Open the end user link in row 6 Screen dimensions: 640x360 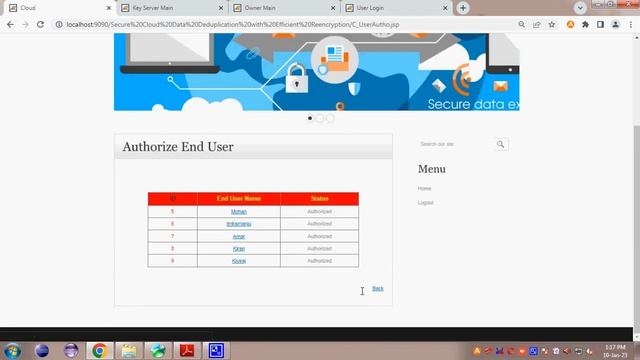239,224
